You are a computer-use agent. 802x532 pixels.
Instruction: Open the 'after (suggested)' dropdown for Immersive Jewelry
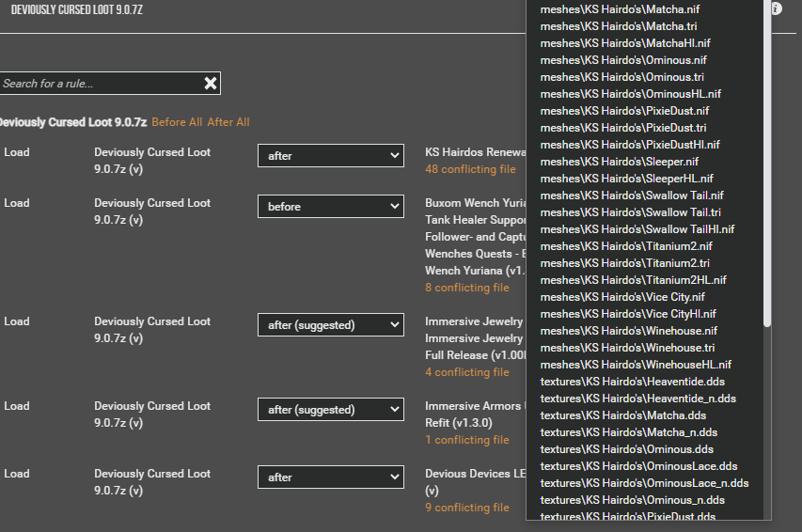[330, 325]
